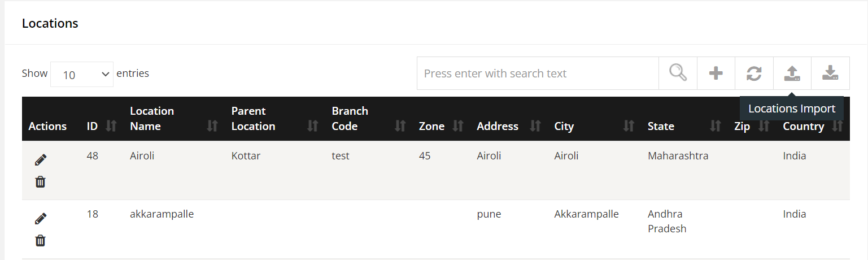The width and height of the screenshot is (868, 260).
Task: Refresh the locations table
Action: 754,73
